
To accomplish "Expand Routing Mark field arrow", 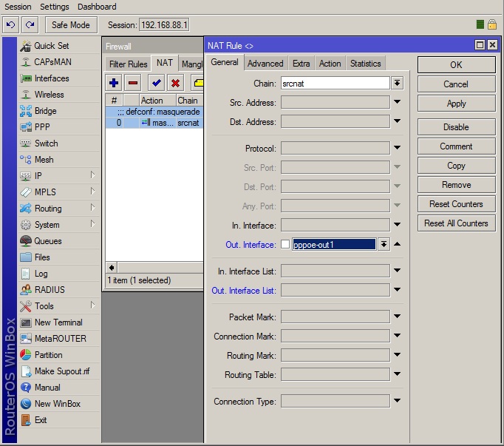I will [x=397, y=354].
